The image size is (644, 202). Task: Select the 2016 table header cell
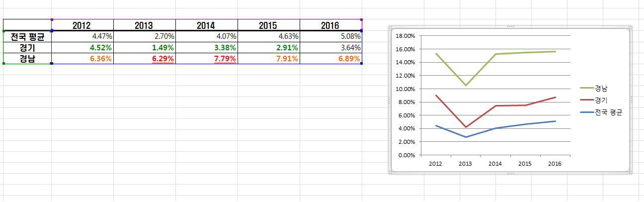(x=330, y=25)
